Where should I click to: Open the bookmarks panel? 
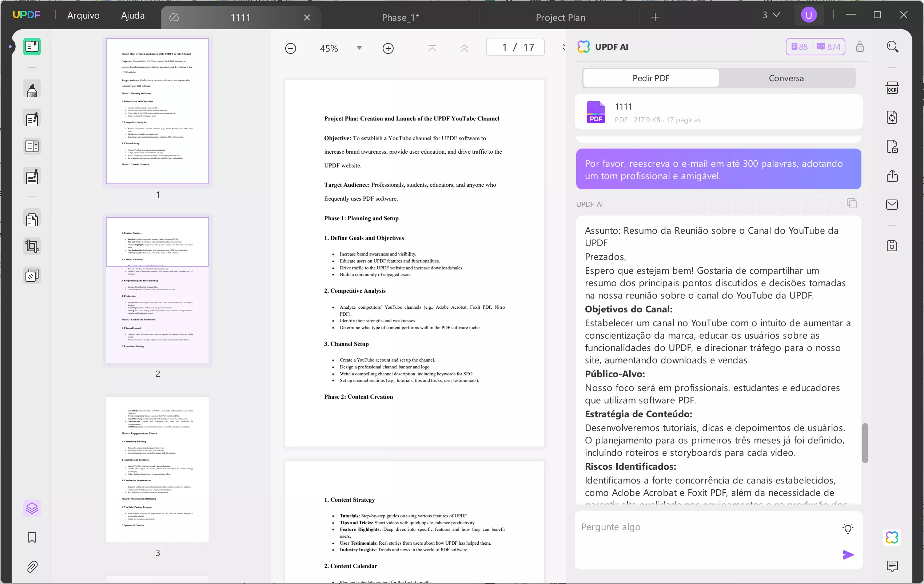pyautogui.click(x=31, y=538)
